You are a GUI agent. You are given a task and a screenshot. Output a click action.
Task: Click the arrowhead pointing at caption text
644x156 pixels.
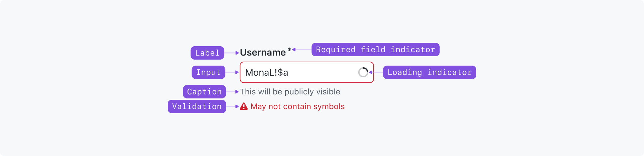tap(237, 92)
